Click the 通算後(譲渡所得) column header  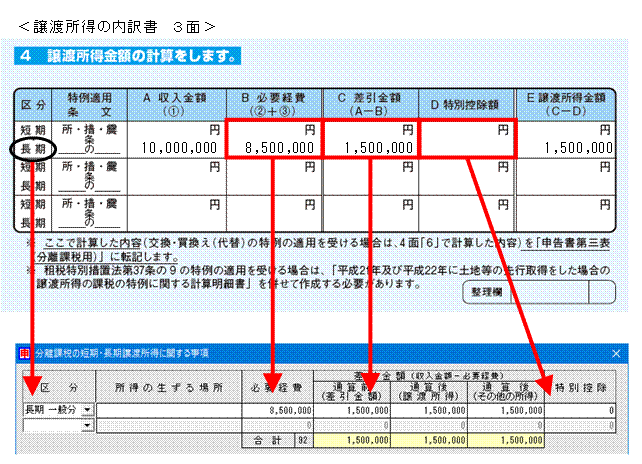point(429,392)
